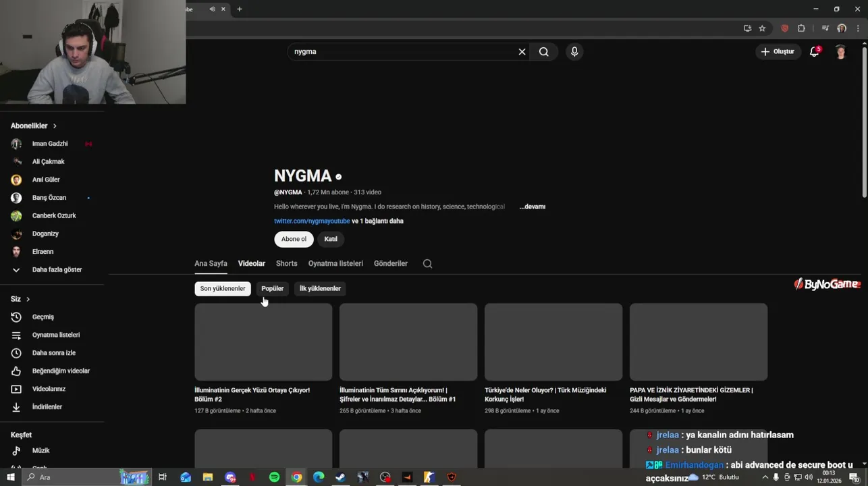Open the twitter.com/nygmayoutube link
Viewport: 868px width, 486px height.
(x=312, y=221)
